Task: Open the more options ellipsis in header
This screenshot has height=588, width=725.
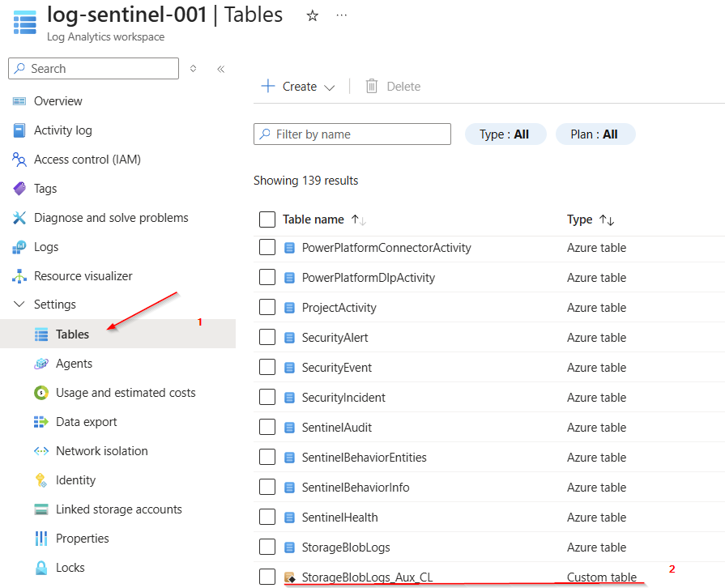Action: [x=342, y=15]
